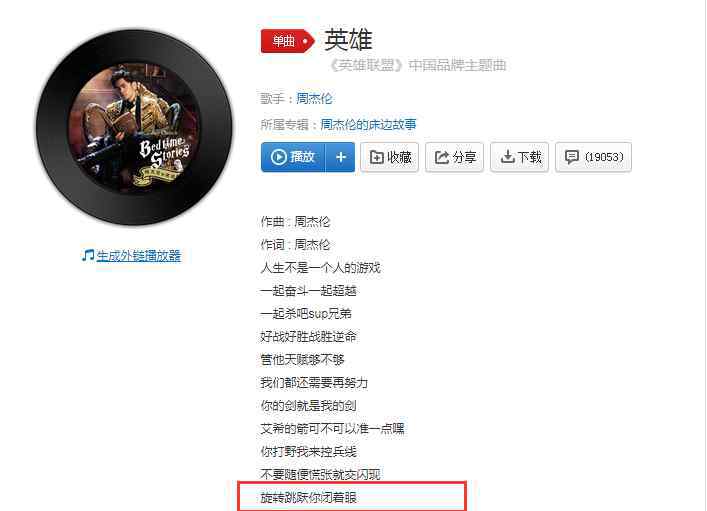
Task: Click the play circle icon in 播放
Action: tap(279, 157)
